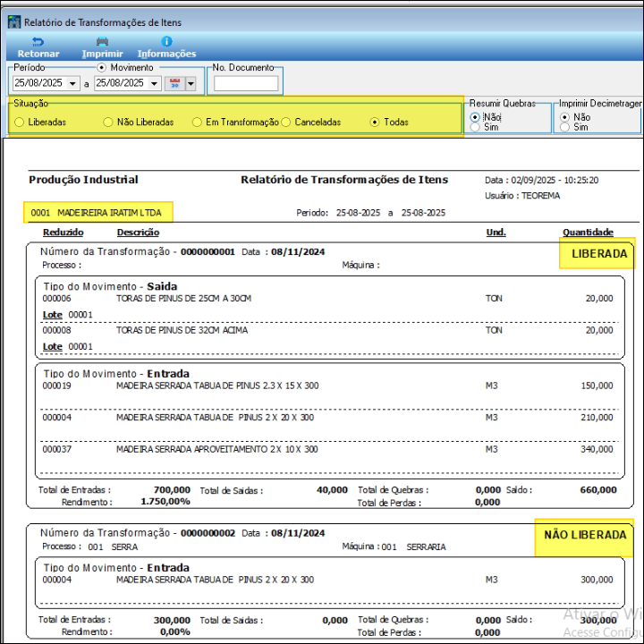Click the Usuário : TEOREMA text
644x644 pixels.
pos(522,196)
